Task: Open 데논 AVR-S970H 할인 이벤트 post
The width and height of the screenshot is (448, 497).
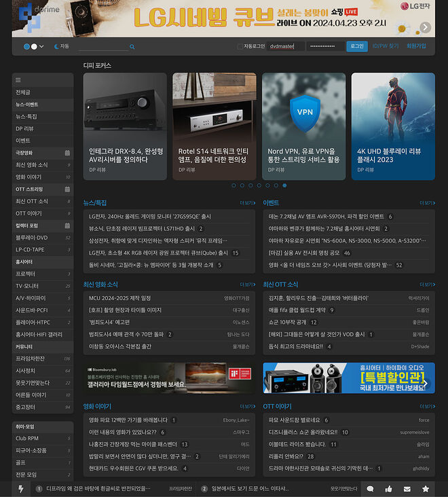Action: (326, 217)
